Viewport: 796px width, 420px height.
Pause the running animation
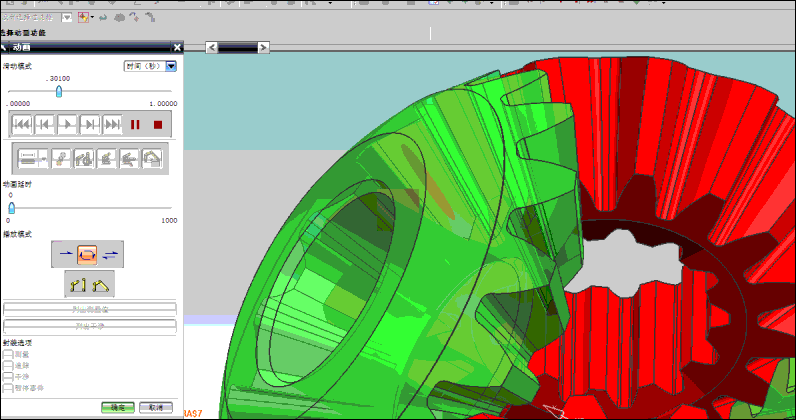135,124
